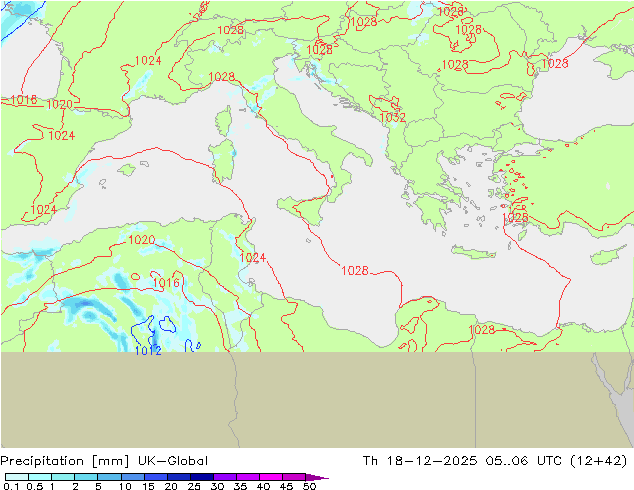Select the 1–2 mm legend swatch
Screen dimensions: 634x490
pos(63,477)
